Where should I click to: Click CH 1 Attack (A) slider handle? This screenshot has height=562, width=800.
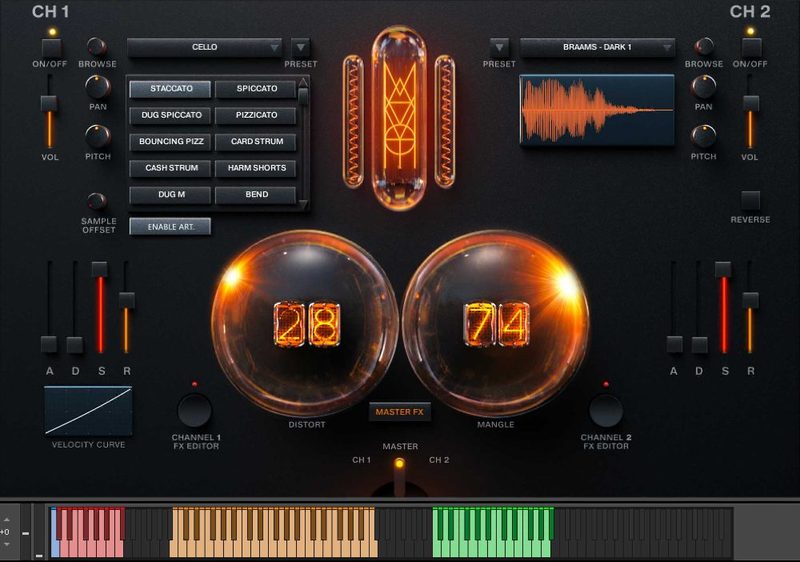coord(49,344)
